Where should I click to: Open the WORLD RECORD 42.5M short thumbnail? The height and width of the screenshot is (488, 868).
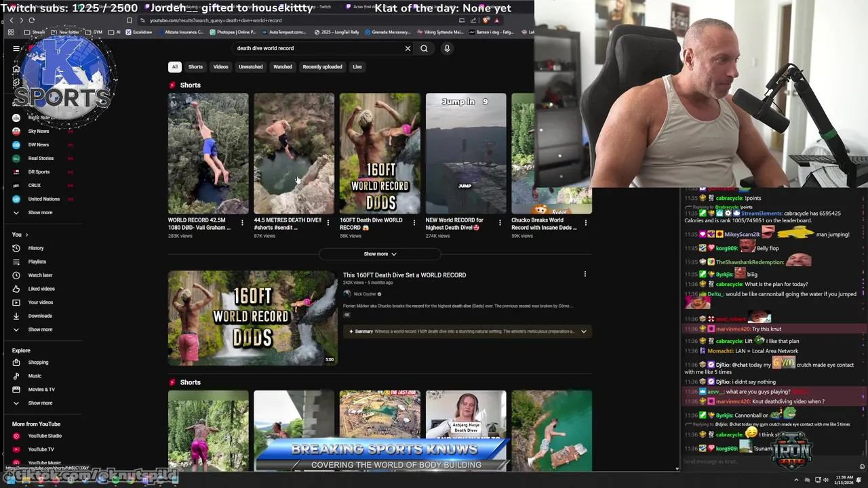pos(208,153)
